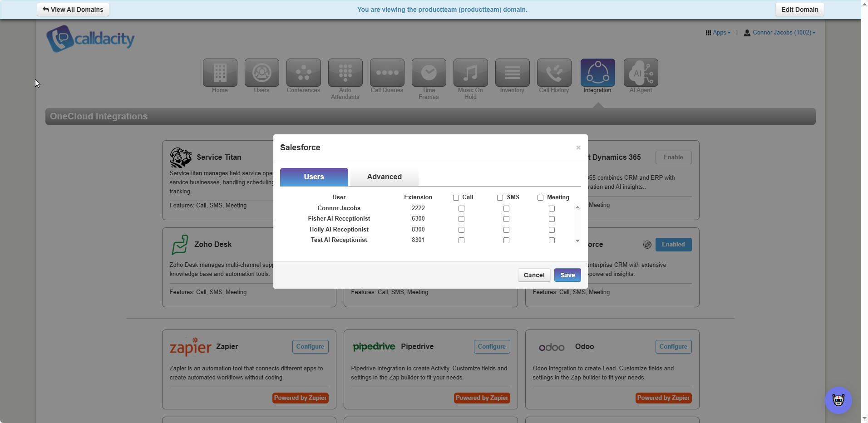Select the Users tab in dialog
The width and height of the screenshot is (868, 423).
coord(314,177)
